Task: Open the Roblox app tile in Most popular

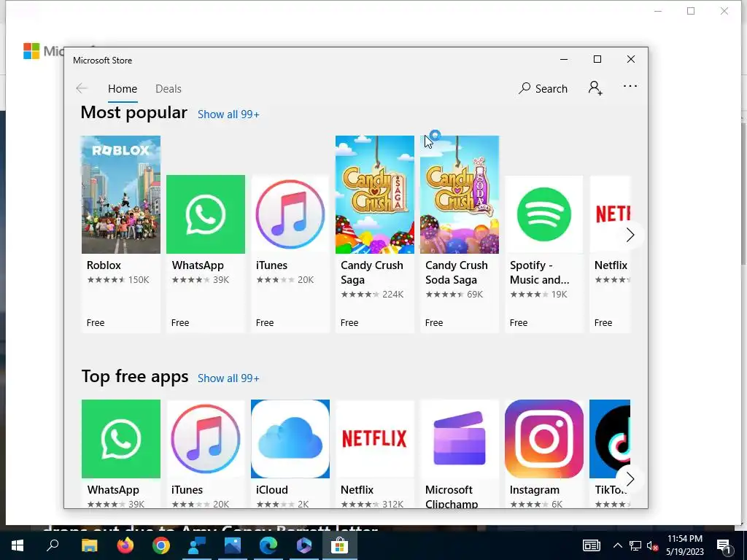Action: point(120,234)
